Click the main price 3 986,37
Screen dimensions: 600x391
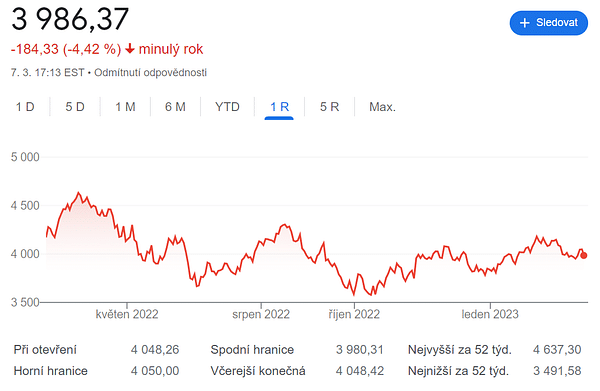(x=70, y=19)
